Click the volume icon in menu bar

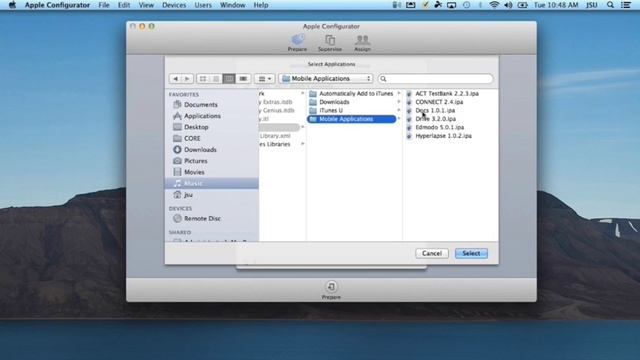click(x=508, y=5)
